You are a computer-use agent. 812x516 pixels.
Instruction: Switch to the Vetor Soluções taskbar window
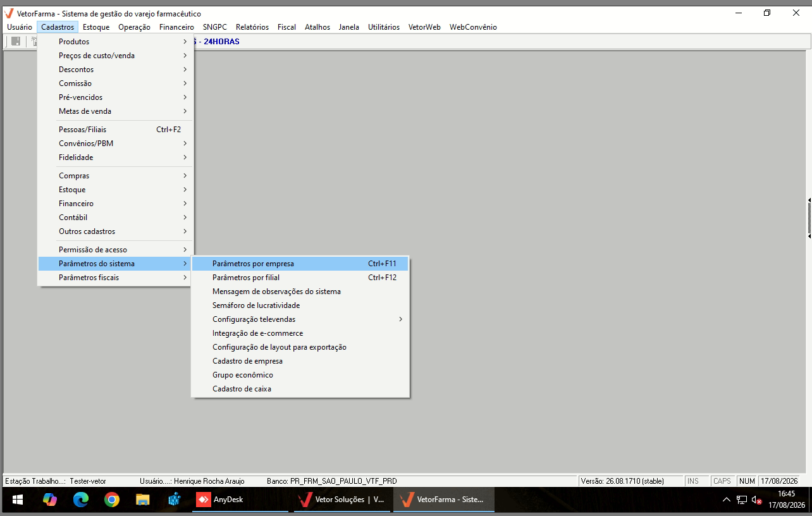point(342,500)
